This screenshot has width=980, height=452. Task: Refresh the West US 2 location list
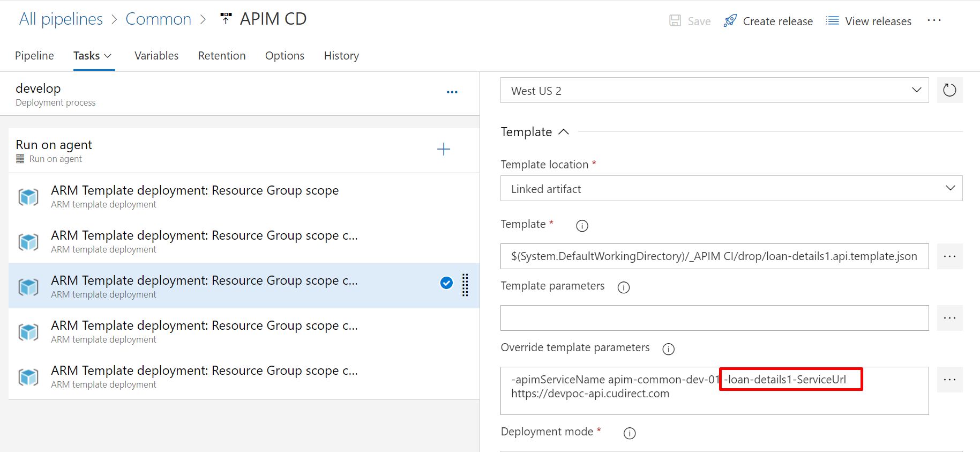coord(949,90)
